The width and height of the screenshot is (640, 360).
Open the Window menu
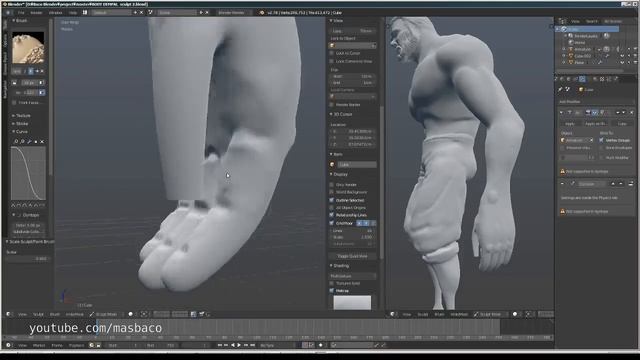coord(56,13)
